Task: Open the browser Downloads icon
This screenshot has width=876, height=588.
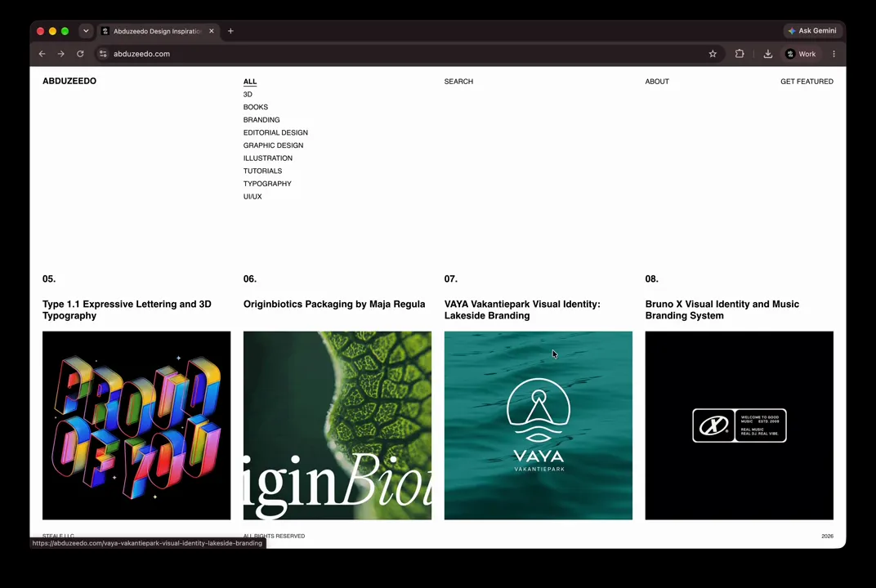Action: 768,54
